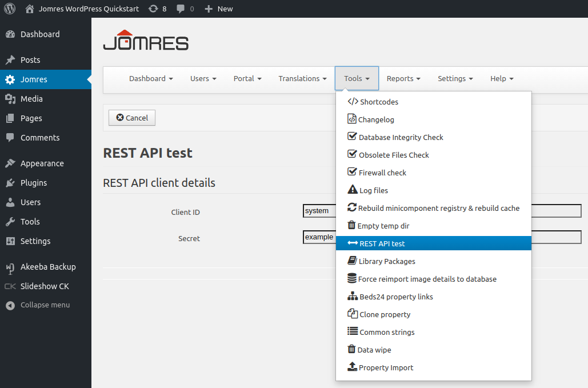Click the Empty temp dir trash icon
This screenshot has width=588, height=388.
pyautogui.click(x=351, y=225)
